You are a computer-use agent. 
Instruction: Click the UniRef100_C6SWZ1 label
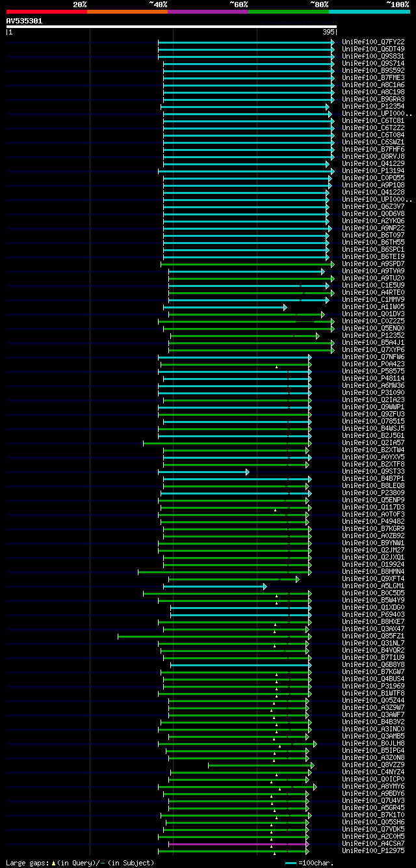pyautogui.click(x=373, y=142)
